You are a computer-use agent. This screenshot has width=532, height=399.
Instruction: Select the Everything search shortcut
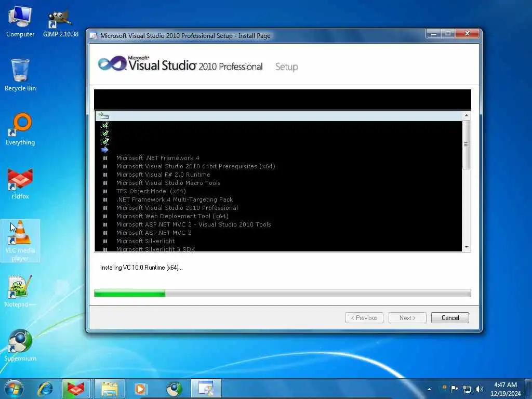(x=20, y=129)
